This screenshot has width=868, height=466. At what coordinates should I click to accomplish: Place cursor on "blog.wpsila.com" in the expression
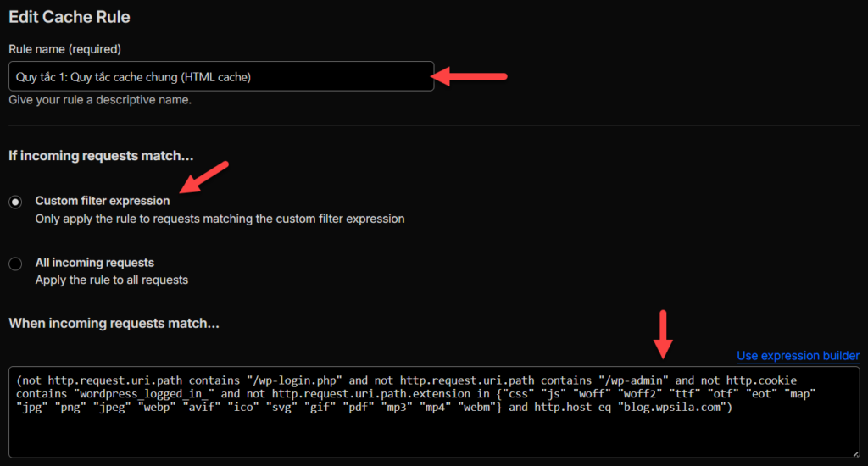tap(671, 408)
